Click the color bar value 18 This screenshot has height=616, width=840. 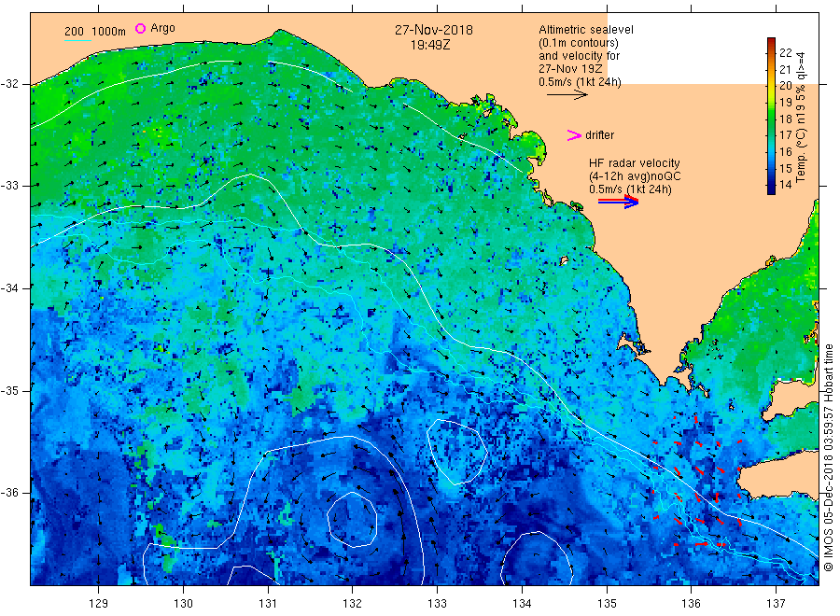click(x=785, y=119)
